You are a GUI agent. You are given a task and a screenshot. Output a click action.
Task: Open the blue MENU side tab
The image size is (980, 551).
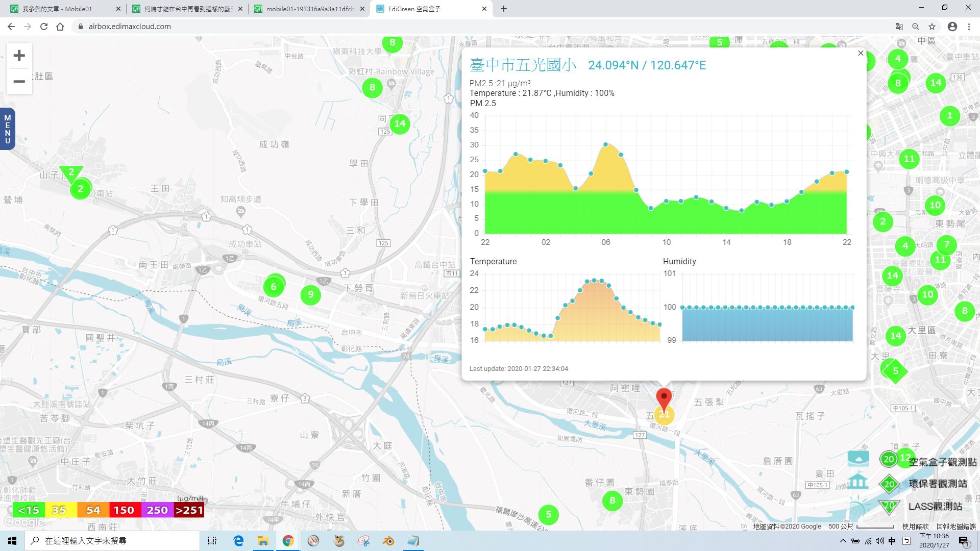coord(7,129)
